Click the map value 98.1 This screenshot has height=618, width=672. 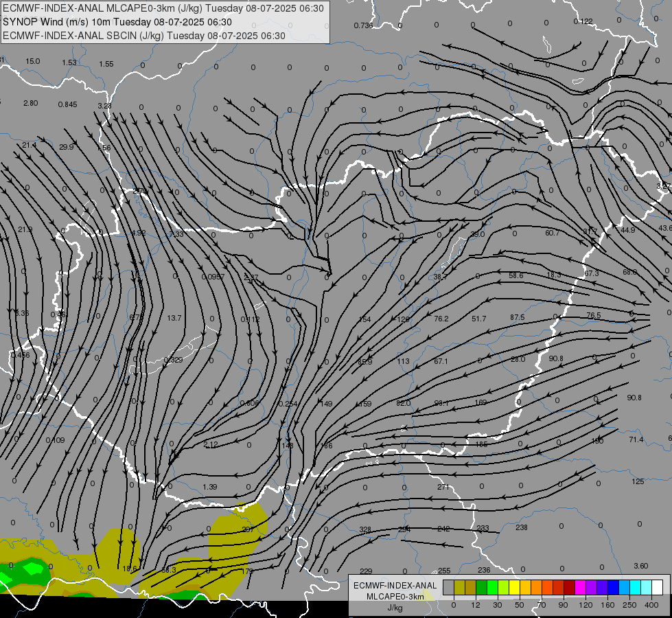(441, 403)
